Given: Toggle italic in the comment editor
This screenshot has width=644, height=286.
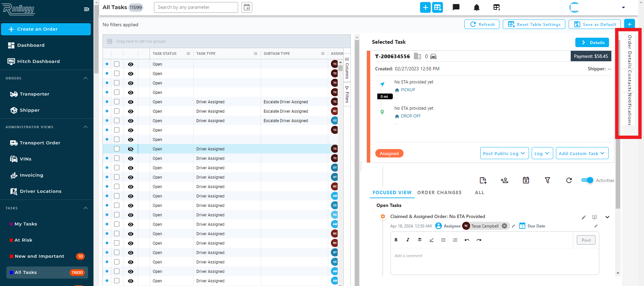Looking at the screenshot, I should pyautogui.click(x=408, y=240).
